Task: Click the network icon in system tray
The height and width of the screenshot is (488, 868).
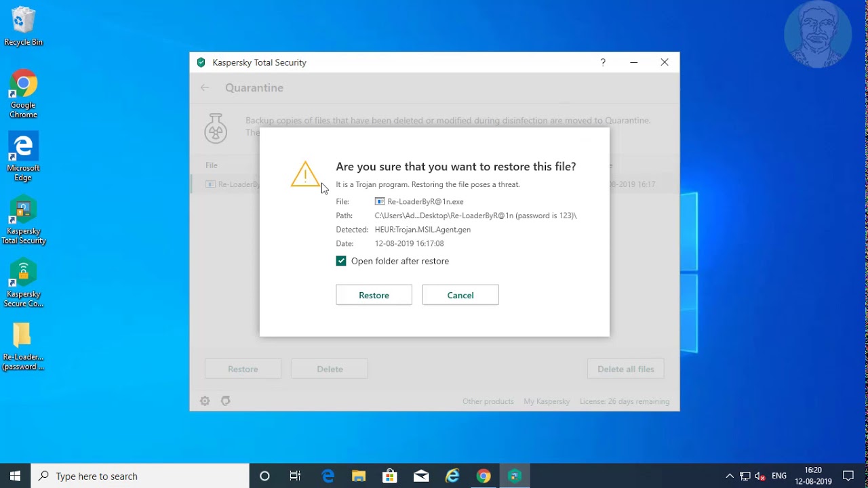Action: (745, 476)
